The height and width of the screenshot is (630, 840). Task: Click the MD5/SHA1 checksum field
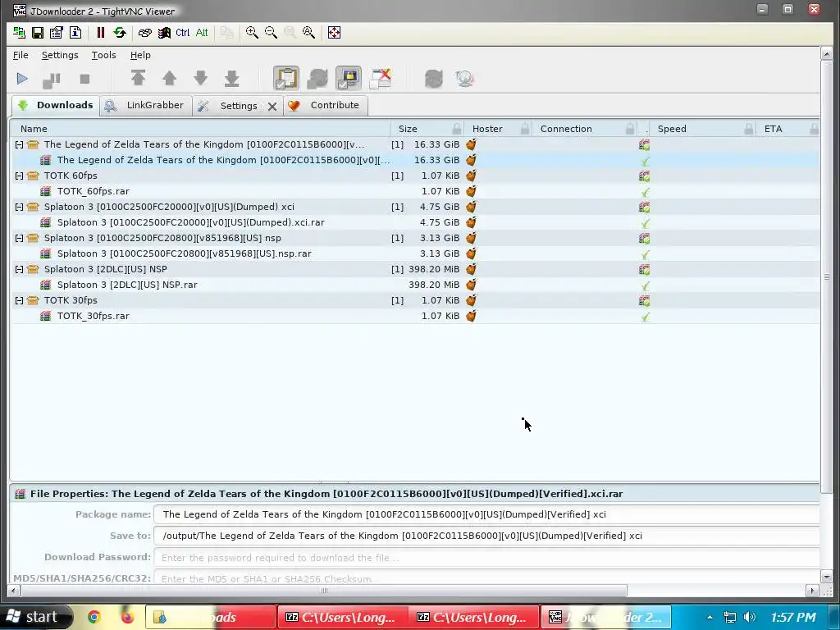point(486,578)
